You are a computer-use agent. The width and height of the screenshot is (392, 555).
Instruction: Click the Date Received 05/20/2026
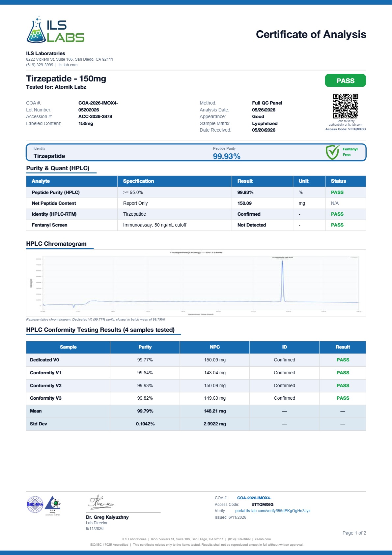pos(264,130)
